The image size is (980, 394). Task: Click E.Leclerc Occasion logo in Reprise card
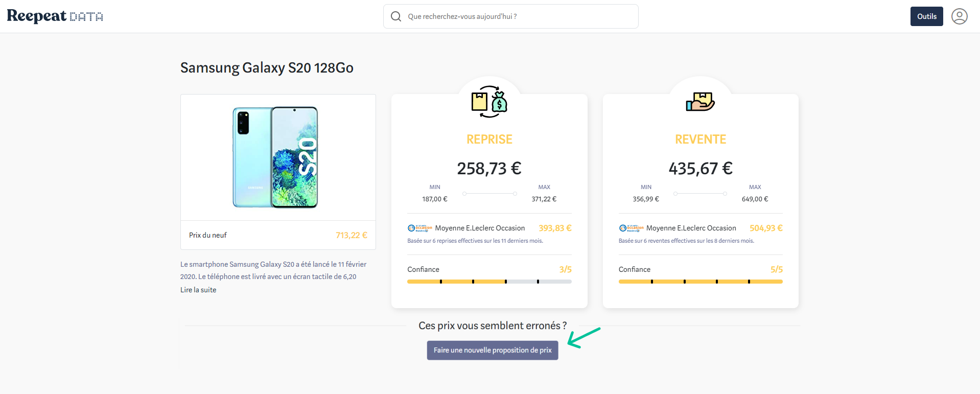[x=419, y=228]
